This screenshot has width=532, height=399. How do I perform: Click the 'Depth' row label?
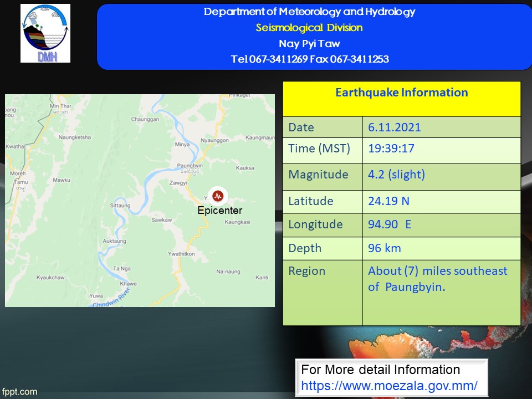tap(305, 248)
